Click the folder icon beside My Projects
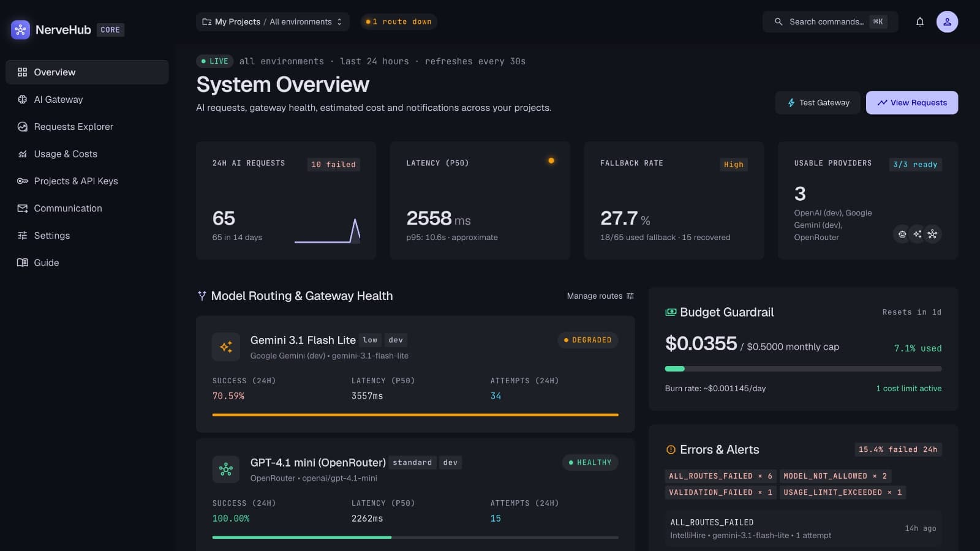Screen dimensions: 980x551 pyautogui.click(x=207, y=21)
